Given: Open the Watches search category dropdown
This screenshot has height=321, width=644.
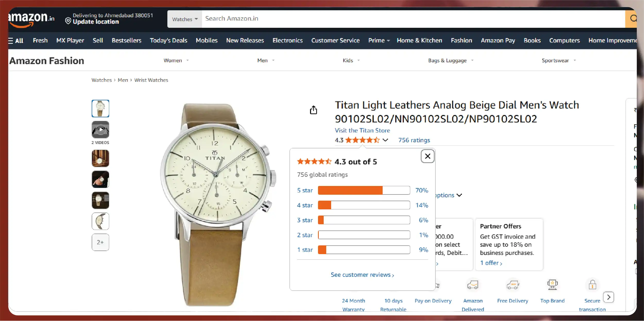Looking at the screenshot, I should point(185,19).
